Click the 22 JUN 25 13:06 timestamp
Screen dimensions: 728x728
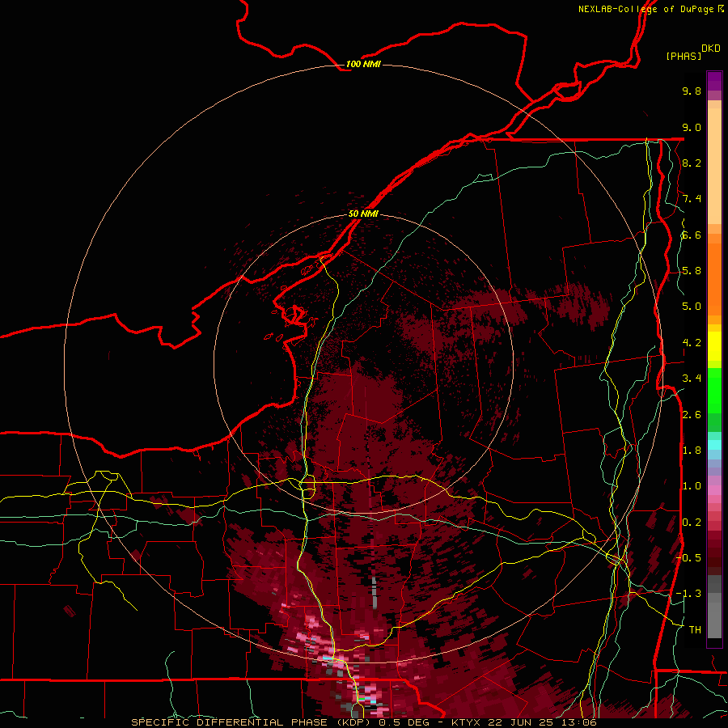coord(542,722)
